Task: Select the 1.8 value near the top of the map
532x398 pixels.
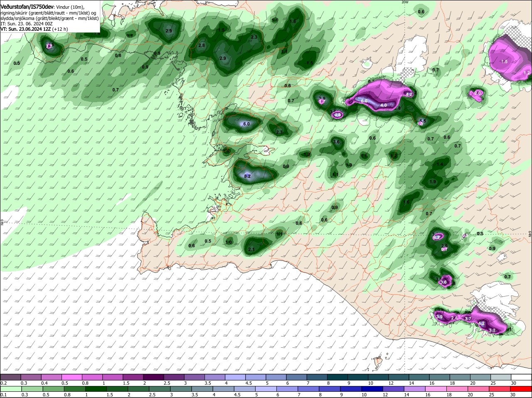Action: point(293,22)
